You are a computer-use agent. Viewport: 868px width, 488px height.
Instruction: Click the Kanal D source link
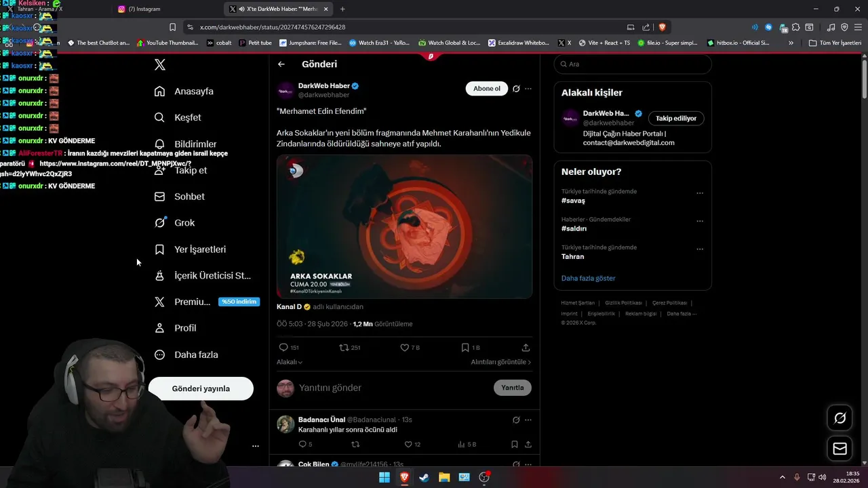[x=289, y=306]
